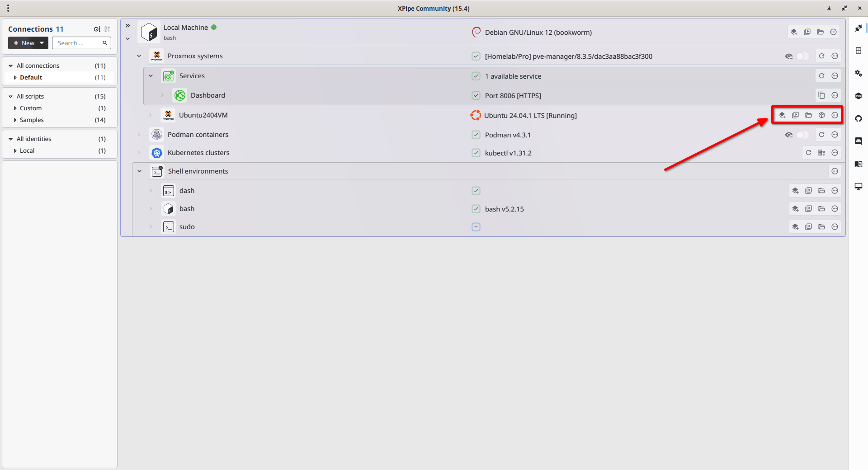Toggle the Proxmox systems visibility switch
868x470 pixels.
click(802, 56)
